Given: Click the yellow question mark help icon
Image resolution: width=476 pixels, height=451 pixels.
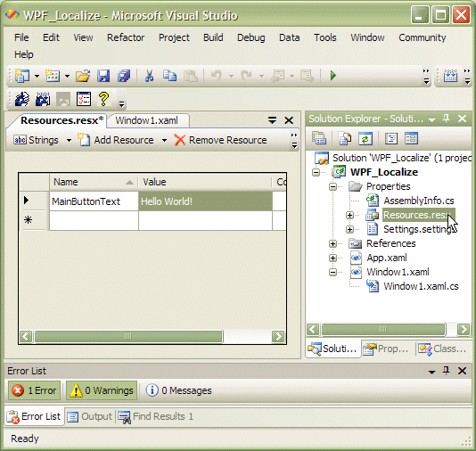Looking at the screenshot, I should 103,99.
